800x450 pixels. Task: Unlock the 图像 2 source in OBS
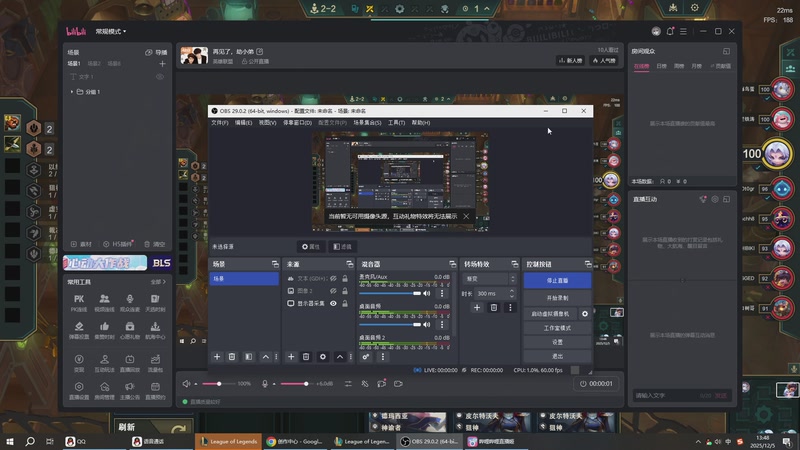pos(345,291)
